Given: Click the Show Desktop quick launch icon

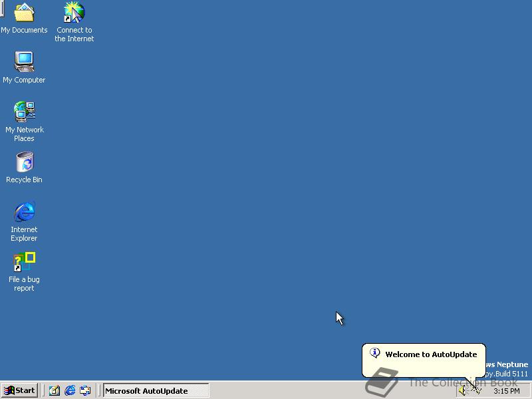Looking at the screenshot, I should coord(53,390).
